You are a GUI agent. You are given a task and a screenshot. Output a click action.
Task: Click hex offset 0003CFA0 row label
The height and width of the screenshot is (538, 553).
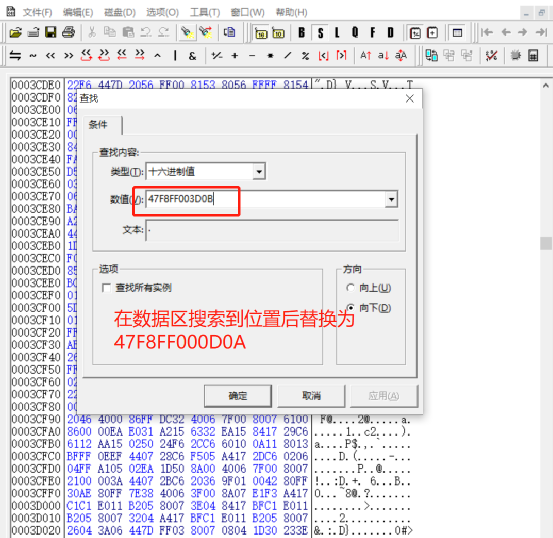point(36,431)
